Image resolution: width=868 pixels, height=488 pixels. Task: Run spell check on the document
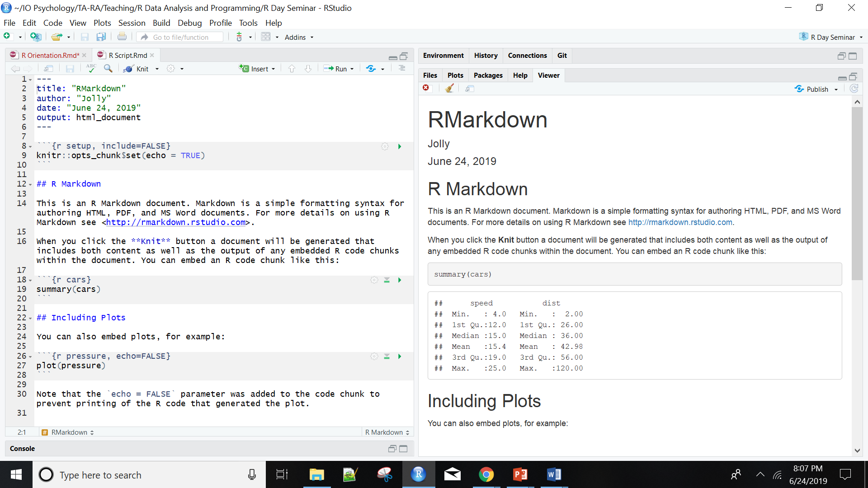click(91, 68)
